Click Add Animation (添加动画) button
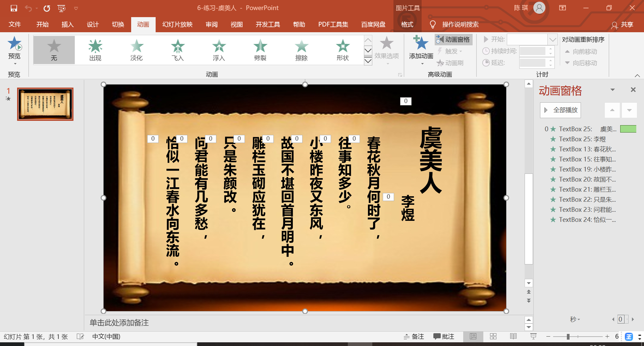Image resolution: width=644 pixels, height=346 pixels. tap(421, 50)
